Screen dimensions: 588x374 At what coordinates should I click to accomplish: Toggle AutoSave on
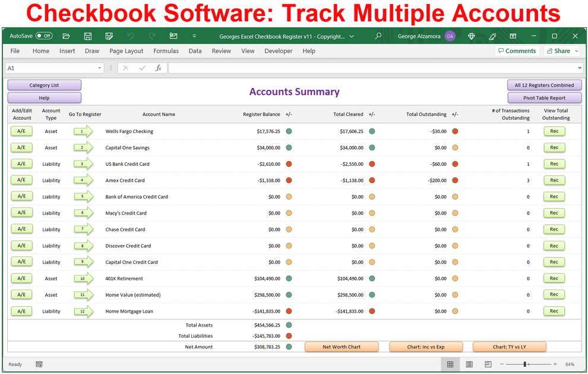point(45,36)
